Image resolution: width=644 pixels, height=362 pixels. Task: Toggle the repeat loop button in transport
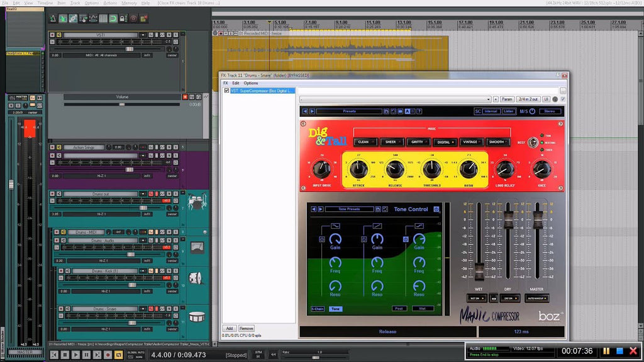pyautogui.click(x=119, y=354)
